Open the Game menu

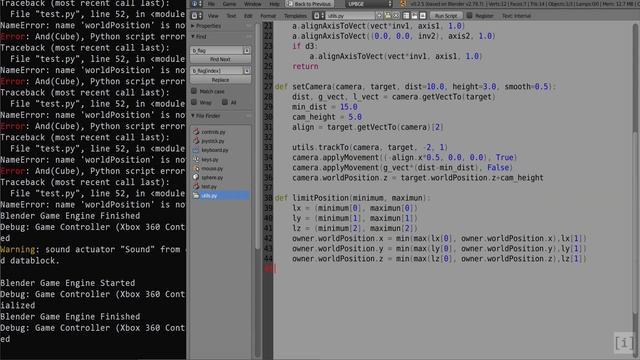pyautogui.click(x=229, y=4)
